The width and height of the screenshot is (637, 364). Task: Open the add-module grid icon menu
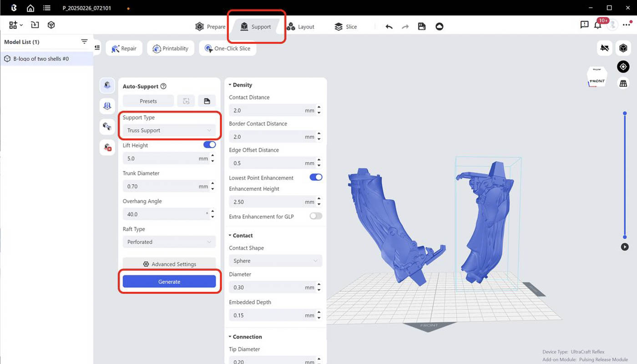coord(15,25)
